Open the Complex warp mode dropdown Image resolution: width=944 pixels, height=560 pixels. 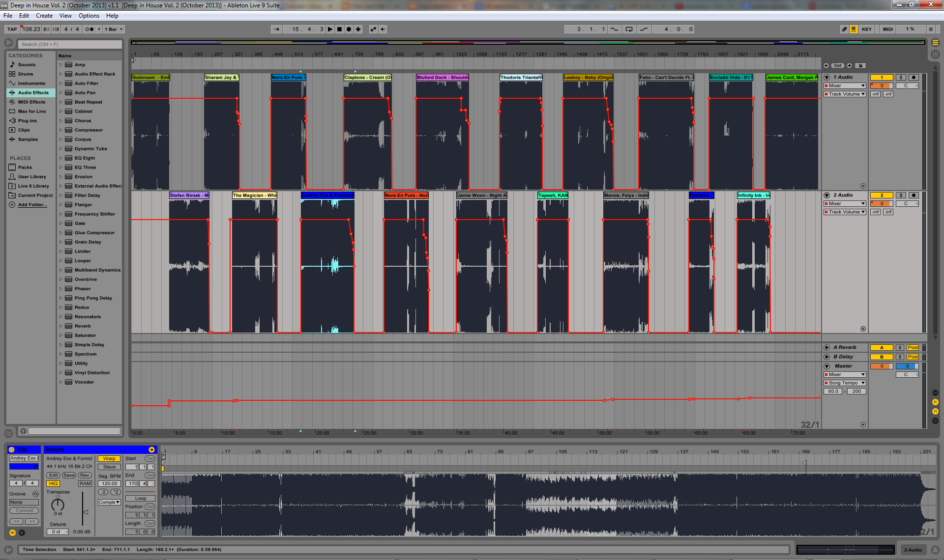109,503
